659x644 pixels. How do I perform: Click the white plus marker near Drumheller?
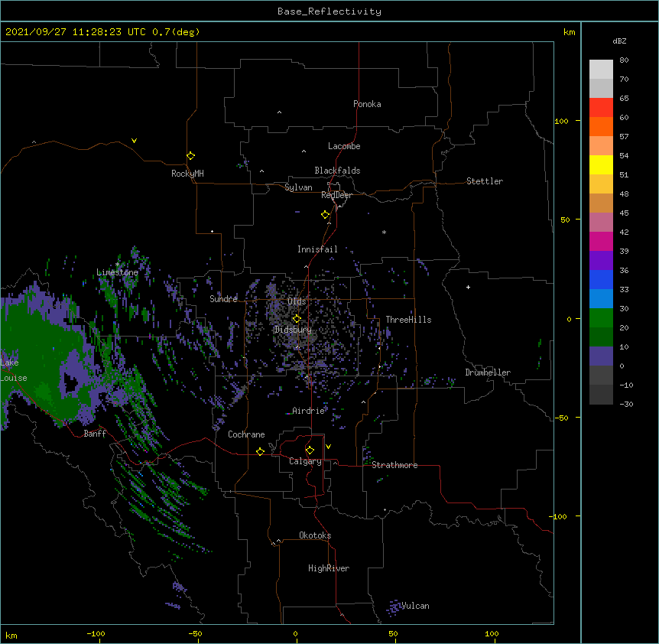pyautogui.click(x=468, y=287)
